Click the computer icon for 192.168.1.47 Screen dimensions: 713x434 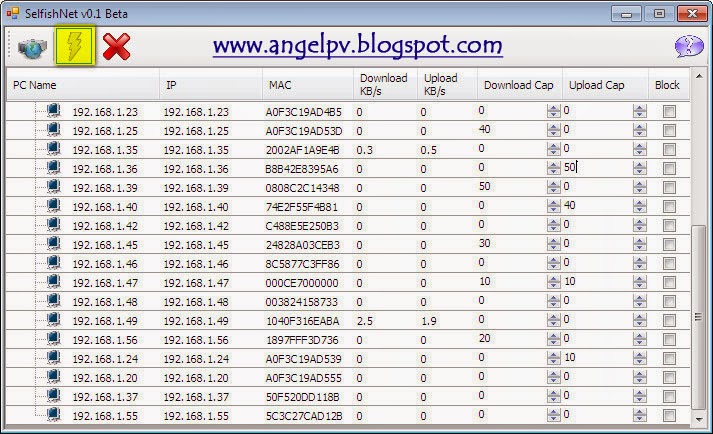54,282
